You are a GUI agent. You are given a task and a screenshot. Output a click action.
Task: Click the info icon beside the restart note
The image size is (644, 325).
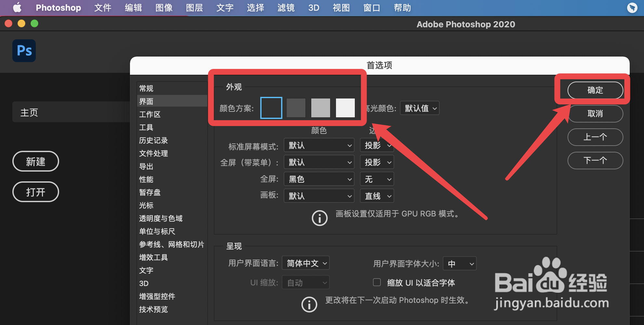(309, 305)
